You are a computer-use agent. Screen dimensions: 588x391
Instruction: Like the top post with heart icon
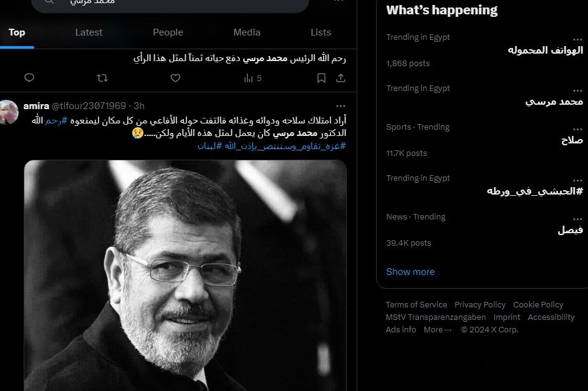coord(175,78)
